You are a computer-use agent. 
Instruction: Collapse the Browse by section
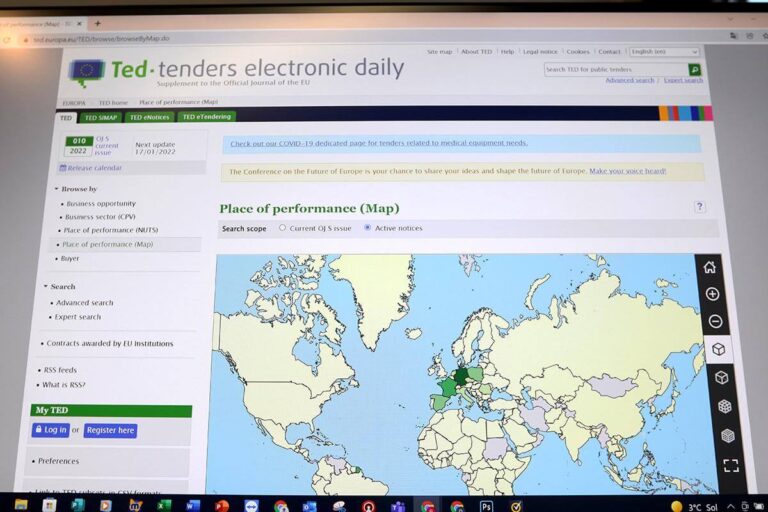(56, 189)
